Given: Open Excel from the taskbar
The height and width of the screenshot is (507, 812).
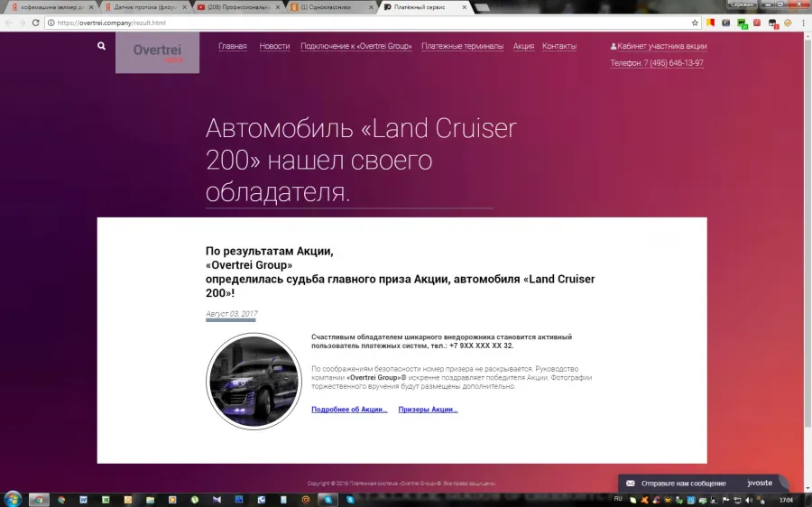Looking at the screenshot, I should click(x=106, y=499).
